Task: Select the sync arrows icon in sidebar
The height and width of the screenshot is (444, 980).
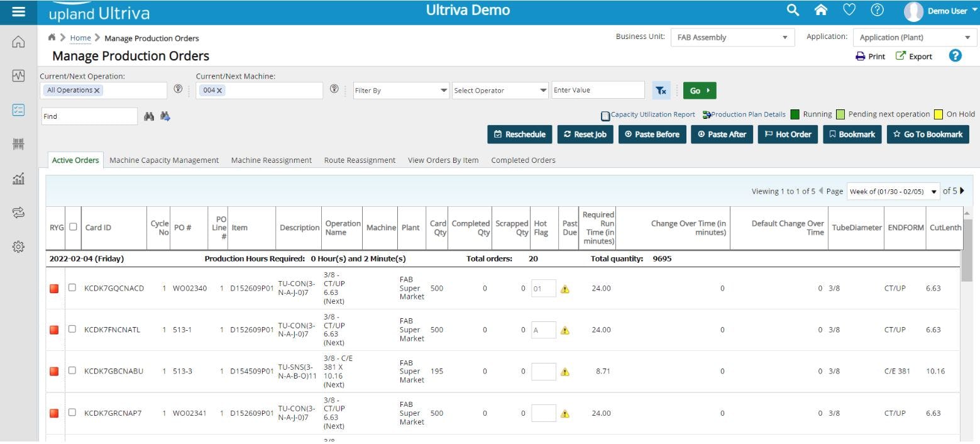Action: click(x=18, y=213)
